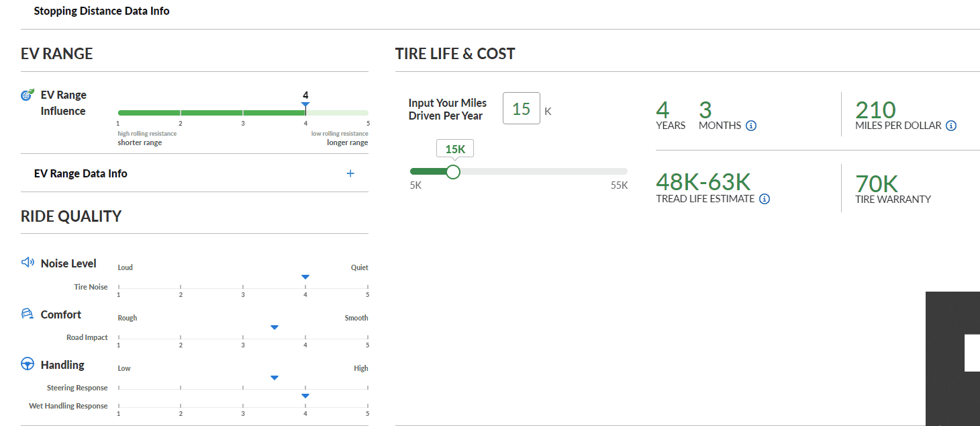Open info icon next to Miles Per Dollar
Image resolution: width=980 pixels, height=426 pixels.
tap(950, 126)
